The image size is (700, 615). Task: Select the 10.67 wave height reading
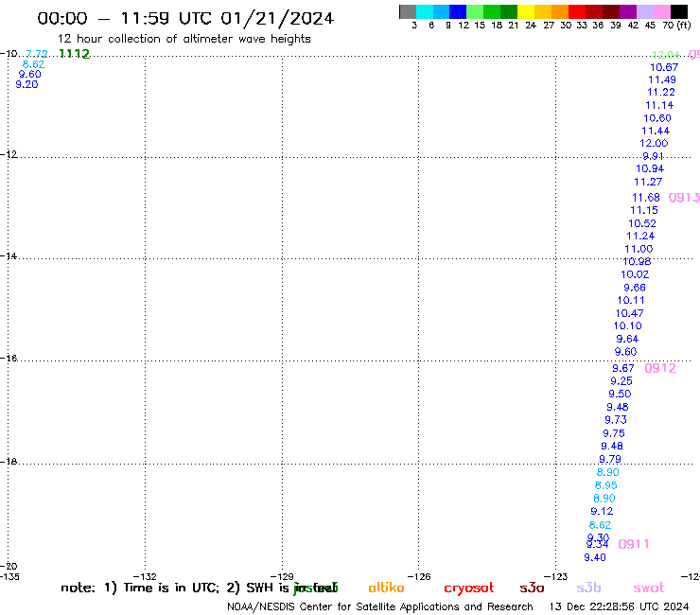664,67
